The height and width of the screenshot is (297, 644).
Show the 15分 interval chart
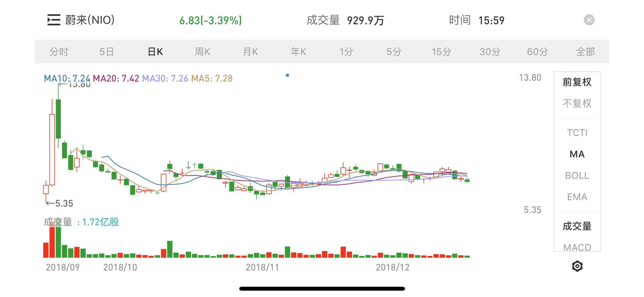[x=441, y=52]
